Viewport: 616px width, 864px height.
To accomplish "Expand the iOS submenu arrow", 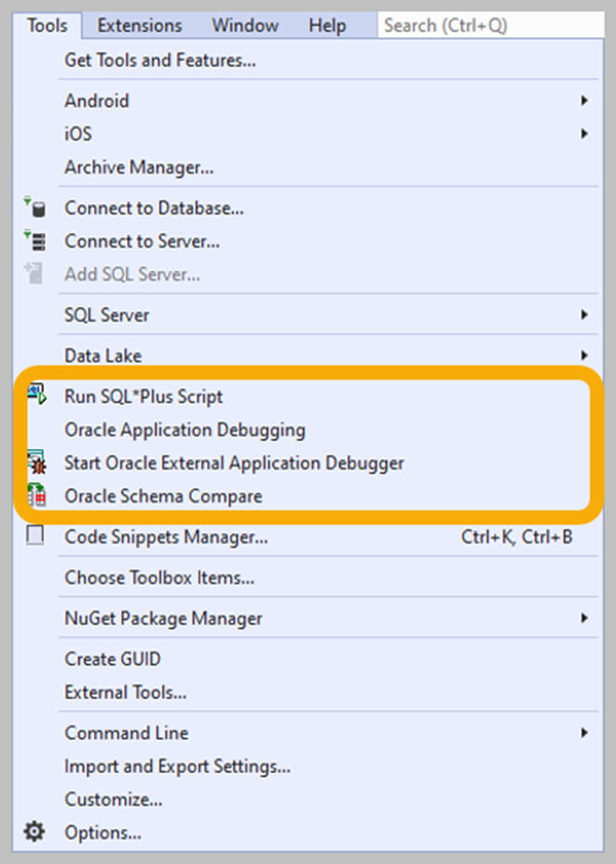I will [x=584, y=134].
